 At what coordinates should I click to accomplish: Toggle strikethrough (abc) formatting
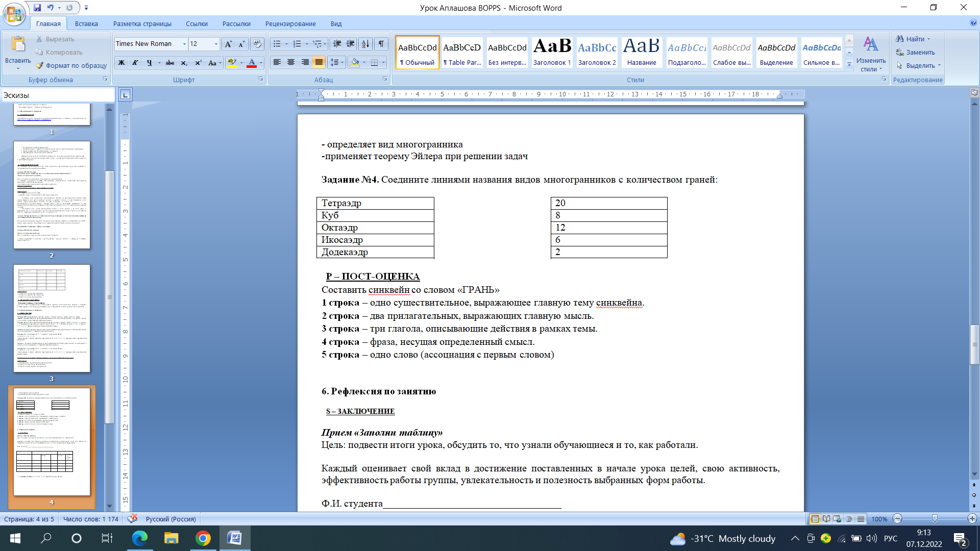click(170, 63)
